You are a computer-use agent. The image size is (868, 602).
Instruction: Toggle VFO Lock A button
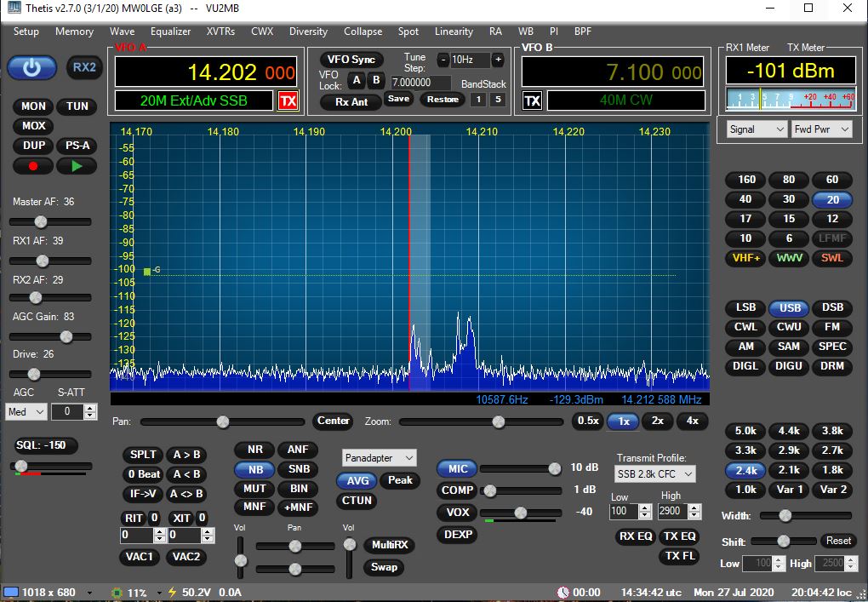(357, 81)
